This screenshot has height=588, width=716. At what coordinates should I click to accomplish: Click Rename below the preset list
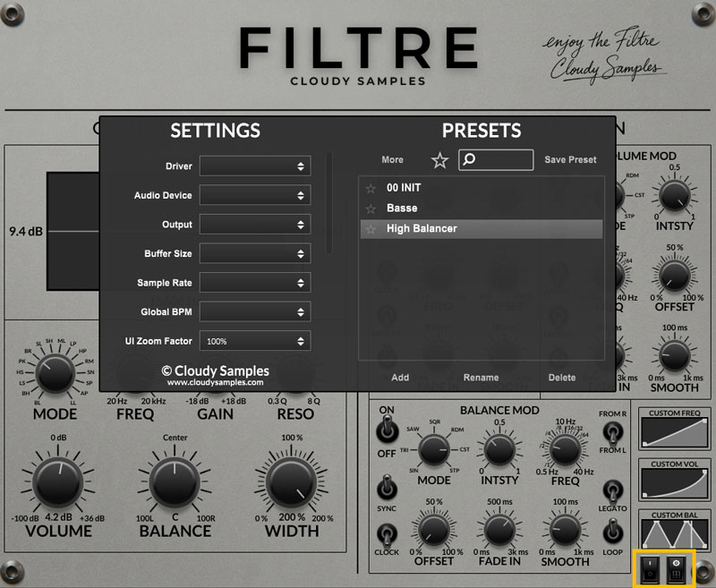481,378
